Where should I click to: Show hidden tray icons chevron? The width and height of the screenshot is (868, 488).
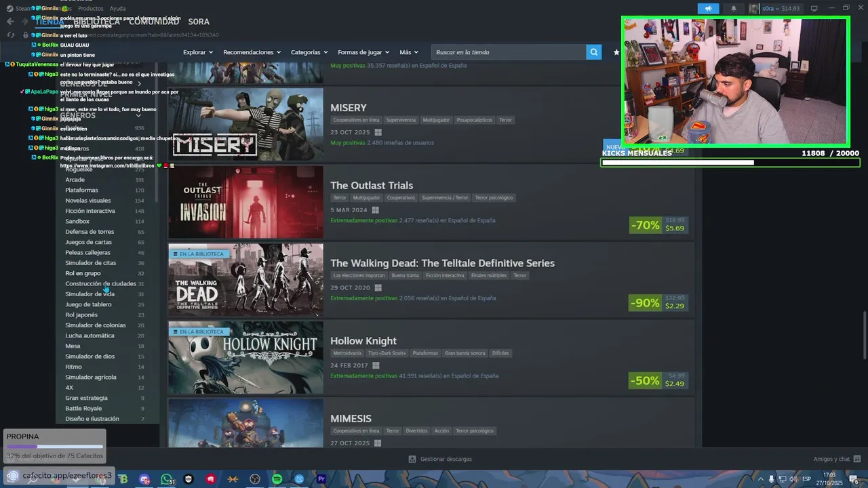[x=761, y=479]
